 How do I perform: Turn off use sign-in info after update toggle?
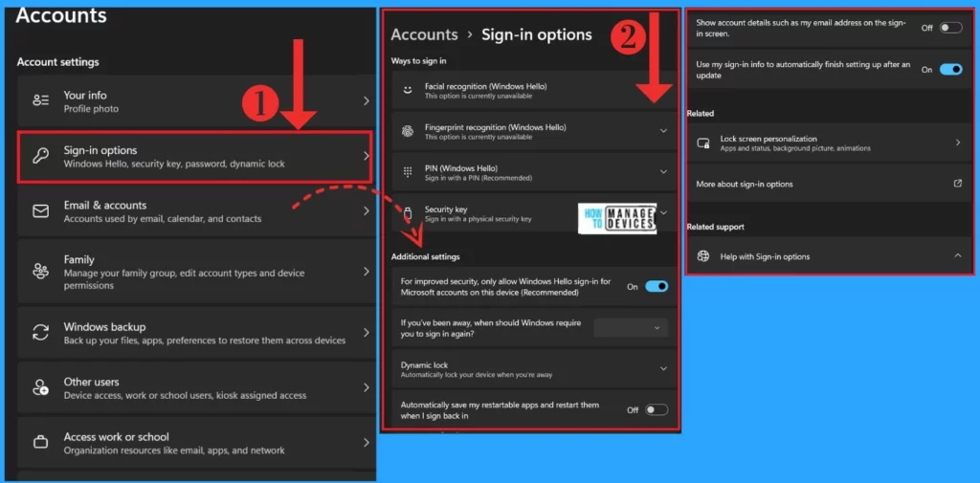click(x=950, y=70)
